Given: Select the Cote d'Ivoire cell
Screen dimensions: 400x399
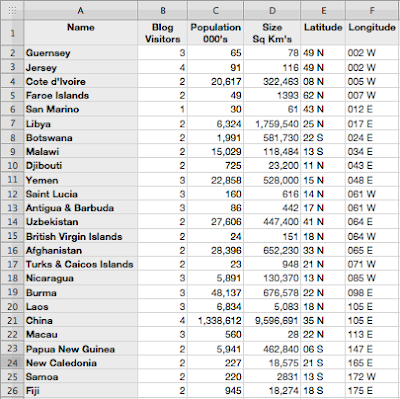Looking at the screenshot, I should [x=81, y=81].
